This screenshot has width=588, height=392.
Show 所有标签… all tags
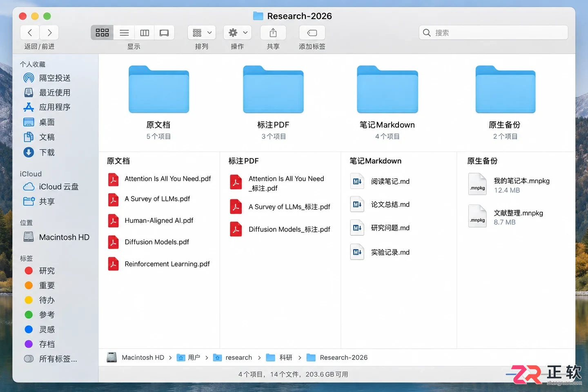click(x=51, y=359)
